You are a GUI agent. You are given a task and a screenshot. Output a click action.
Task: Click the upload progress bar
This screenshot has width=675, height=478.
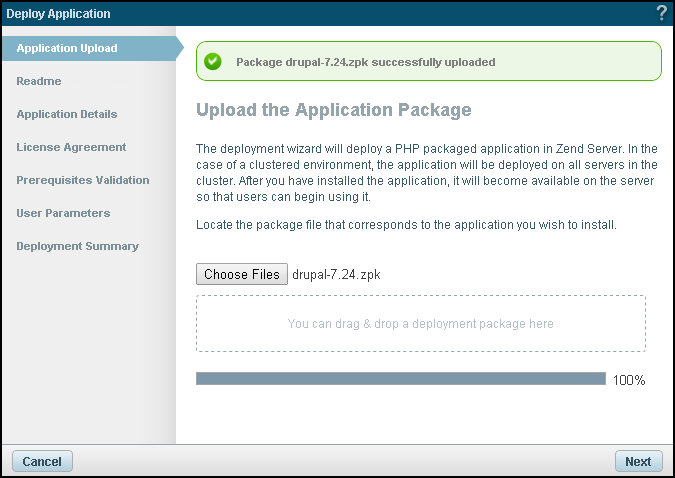tap(400, 379)
